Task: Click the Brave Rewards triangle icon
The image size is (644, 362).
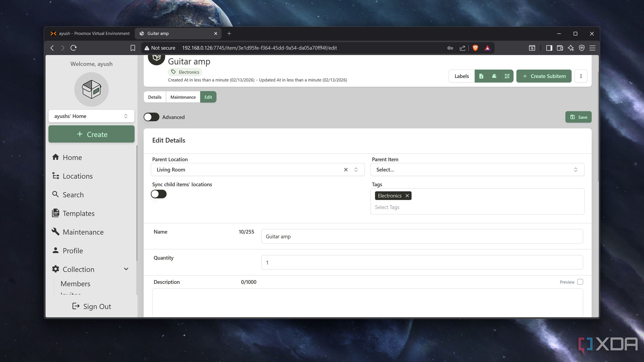Action: pyautogui.click(x=488, y=48)
